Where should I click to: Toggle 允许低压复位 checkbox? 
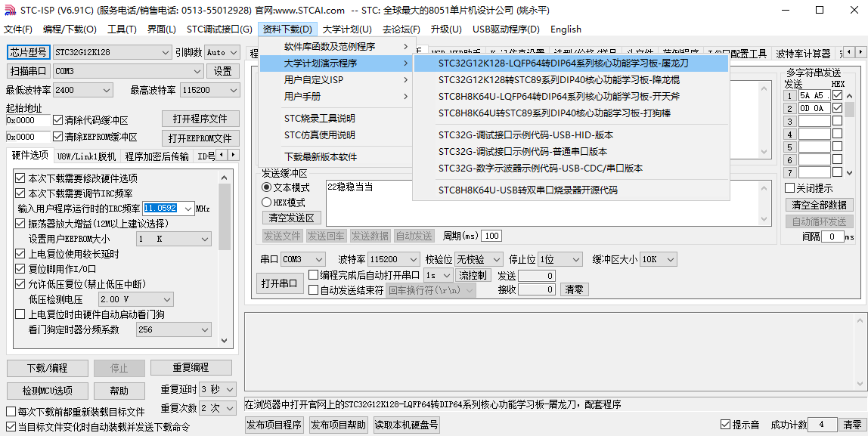tap(20, 284)
